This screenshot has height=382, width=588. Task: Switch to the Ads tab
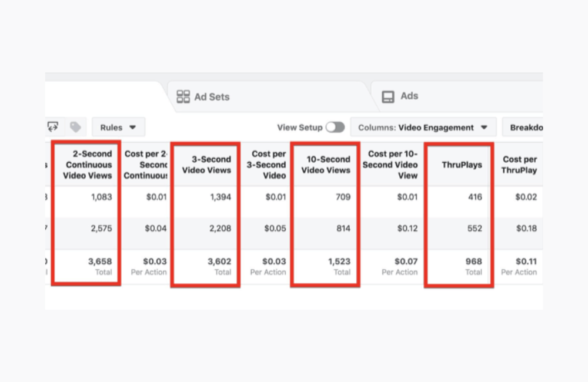[409, 96]
